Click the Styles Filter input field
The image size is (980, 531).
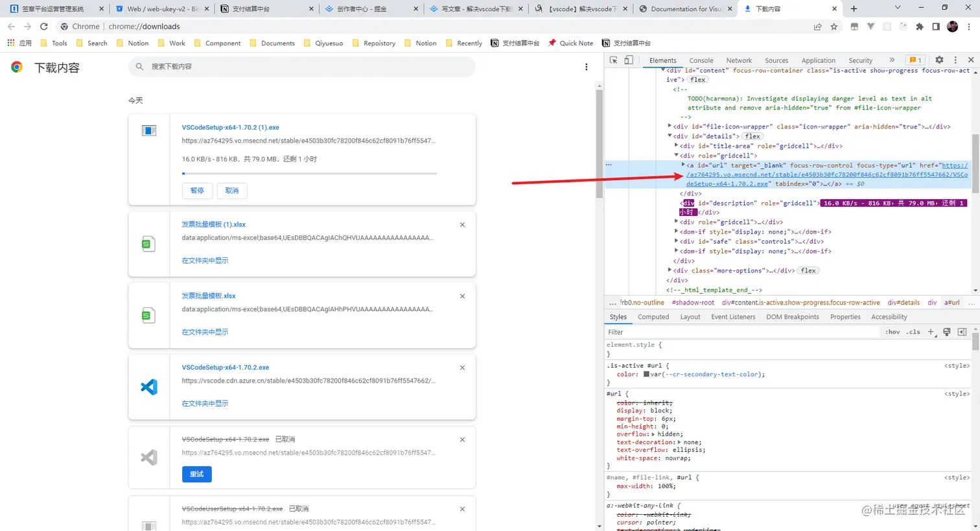coord(742,332)
